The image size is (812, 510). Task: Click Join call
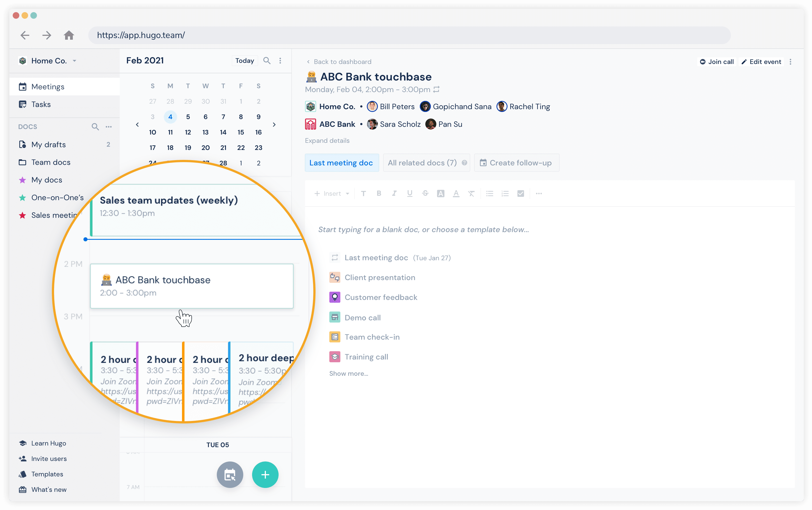(x=717, y=62)
